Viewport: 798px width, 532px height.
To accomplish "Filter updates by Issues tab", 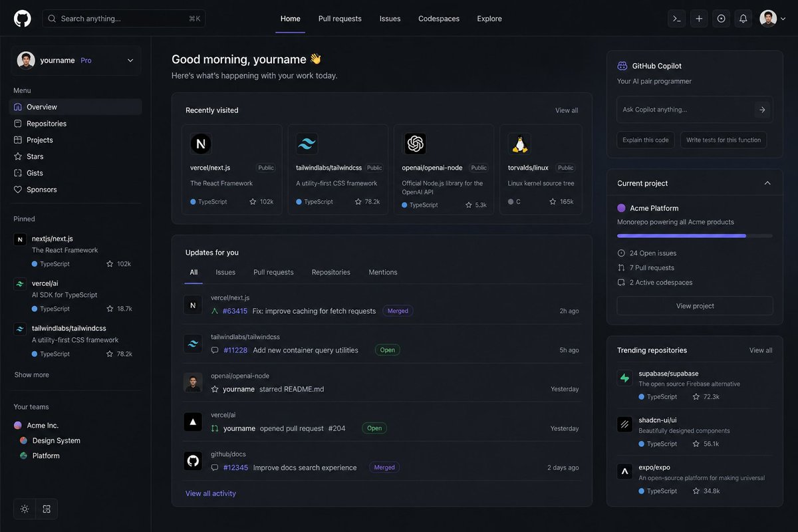I will coord(225,272).
